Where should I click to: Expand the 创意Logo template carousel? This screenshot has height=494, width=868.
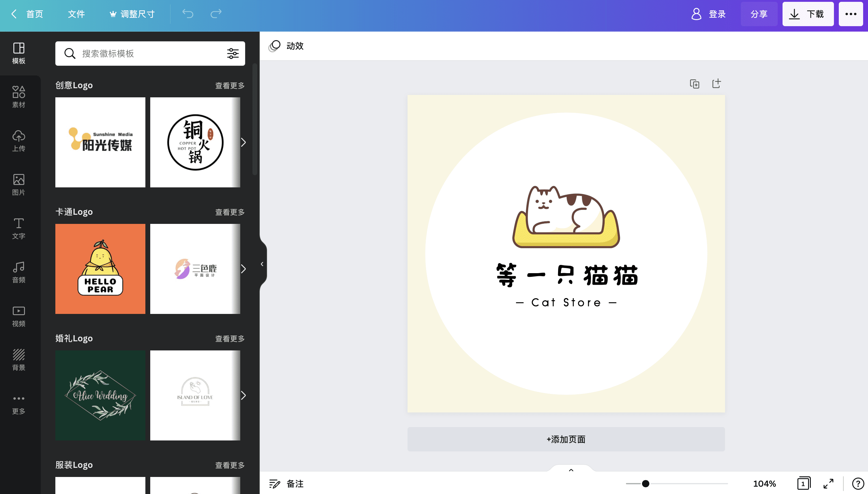[x=244, y=142]
